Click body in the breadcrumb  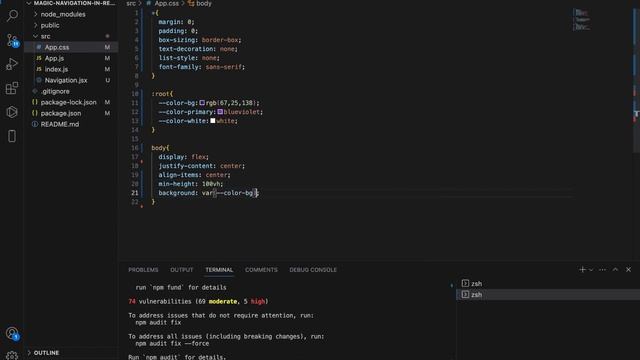204,3
